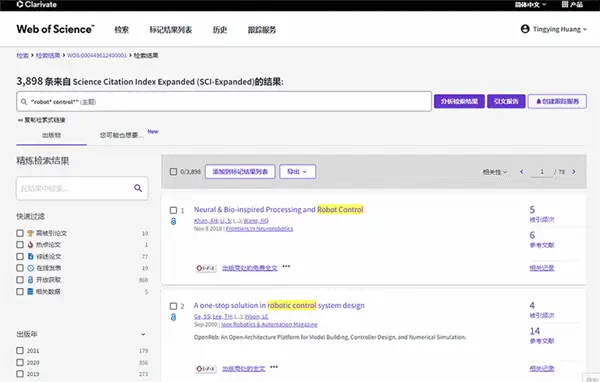The height and width of the screenshot is (382, 600).
Task: Click the page number input field
Action: point(542,172)
